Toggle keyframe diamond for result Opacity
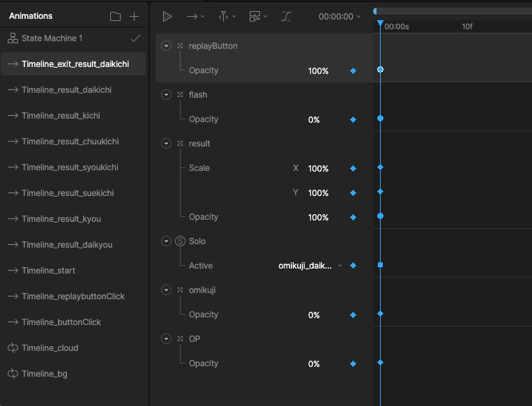 (x=354, y=217)
